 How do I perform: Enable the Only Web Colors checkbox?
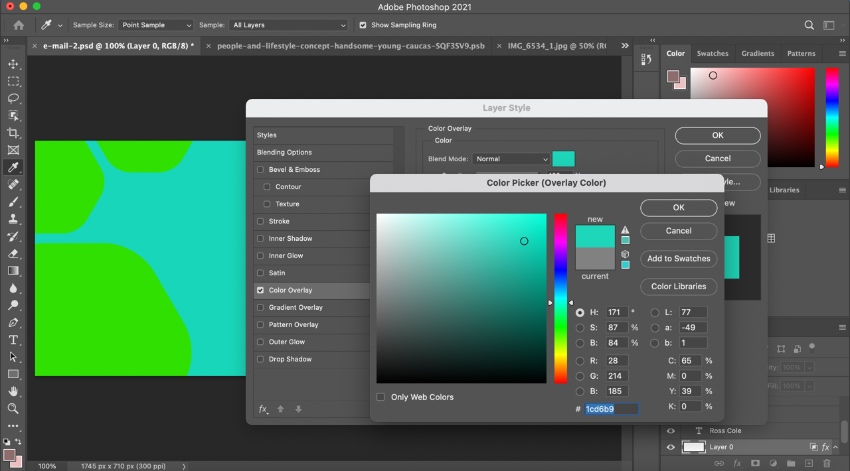click(381, 397)
